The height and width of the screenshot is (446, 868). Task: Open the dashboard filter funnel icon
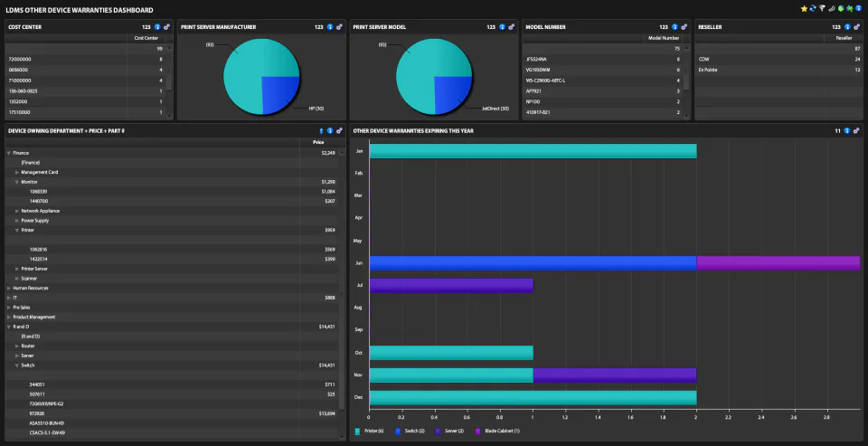pyautogui.click(x=822, y=9)
